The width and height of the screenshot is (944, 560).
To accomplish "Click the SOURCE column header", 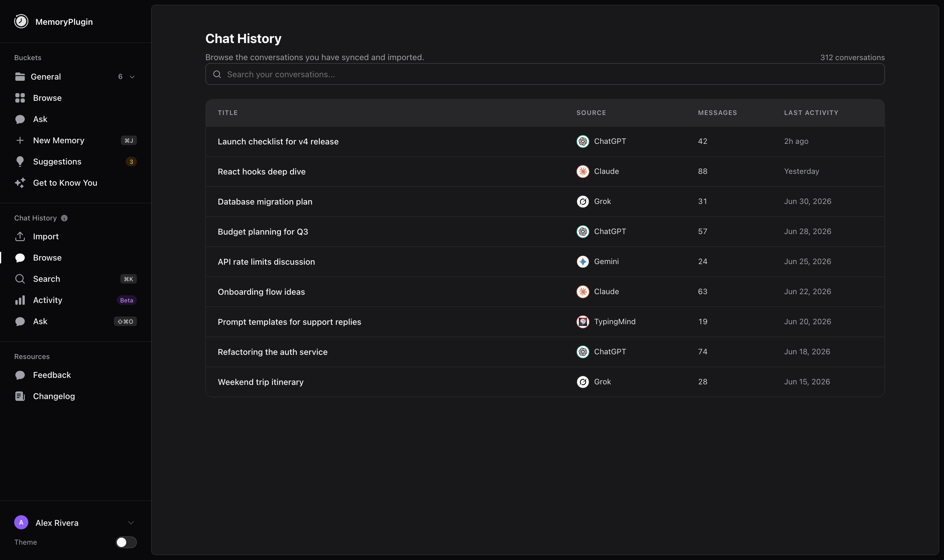I will coord(591,113).
